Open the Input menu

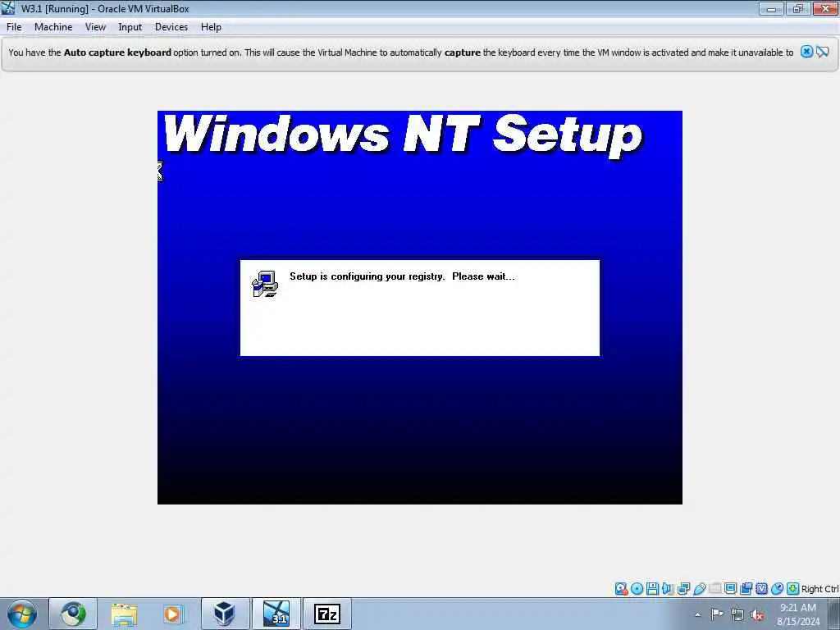pyautogui.click(x=130, y=27)
